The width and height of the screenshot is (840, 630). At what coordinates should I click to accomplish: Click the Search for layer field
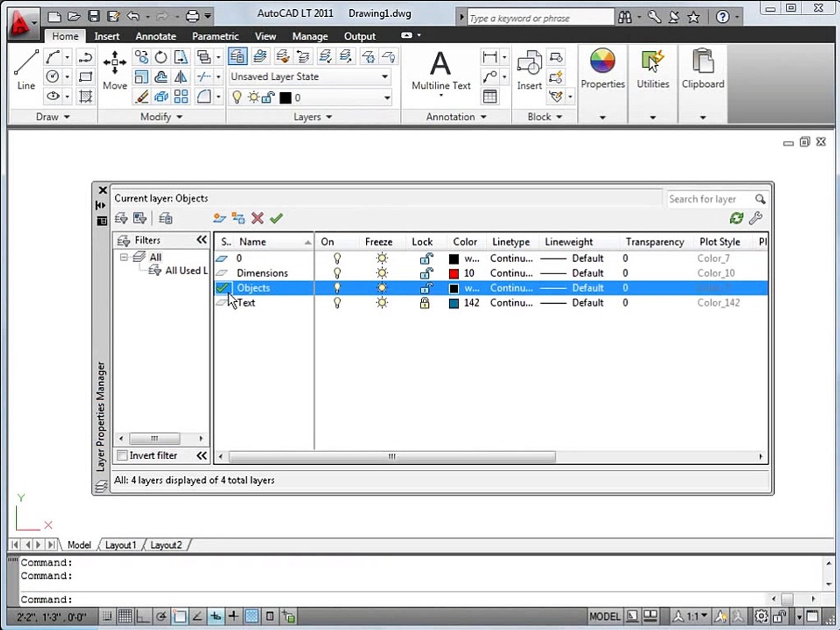tap(710, 199)
